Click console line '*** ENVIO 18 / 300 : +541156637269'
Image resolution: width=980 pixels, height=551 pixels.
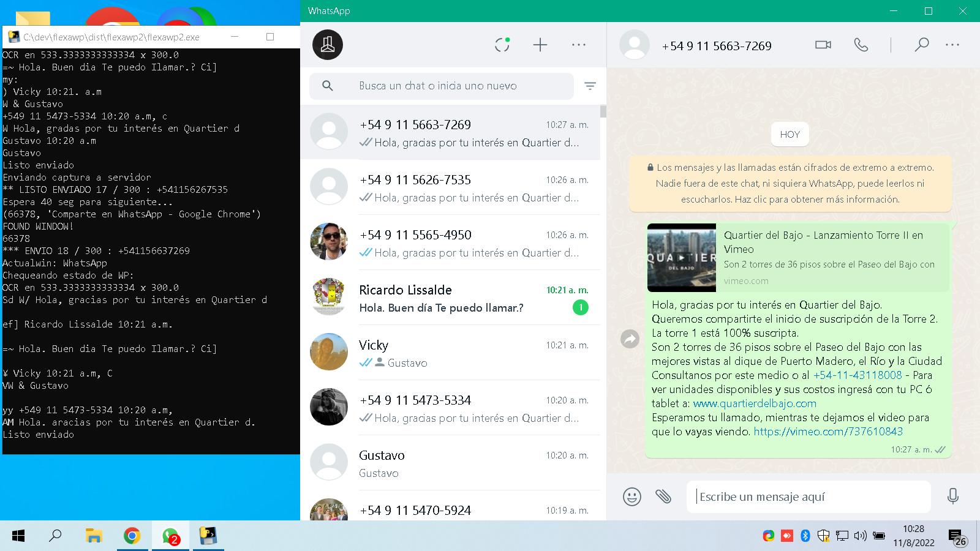tap(96, 251)
